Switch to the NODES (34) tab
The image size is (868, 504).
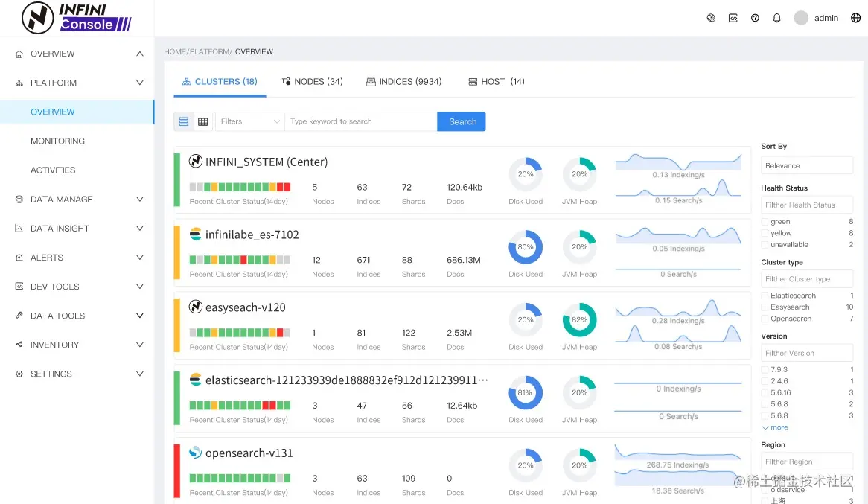tap(313, 82)
